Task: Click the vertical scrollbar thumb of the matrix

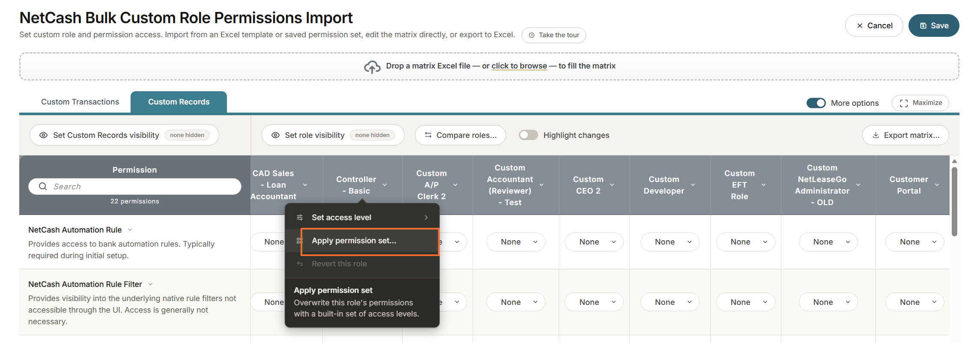Action: [x=954, y=201]
